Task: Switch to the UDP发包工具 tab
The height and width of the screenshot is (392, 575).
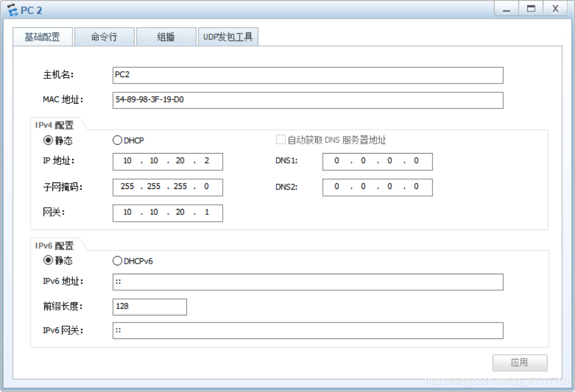Action: coord(228,36)
